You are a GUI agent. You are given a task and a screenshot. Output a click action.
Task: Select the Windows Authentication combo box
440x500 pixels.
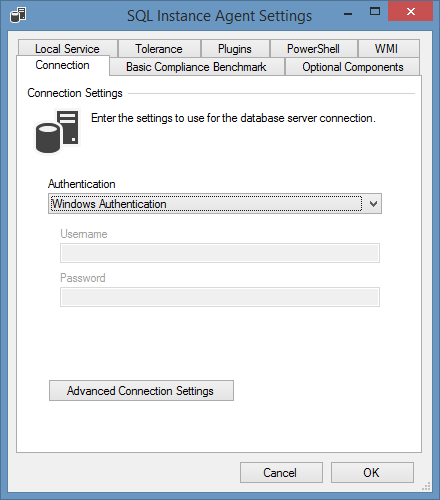pyautogui.click(x=215, y=204)
